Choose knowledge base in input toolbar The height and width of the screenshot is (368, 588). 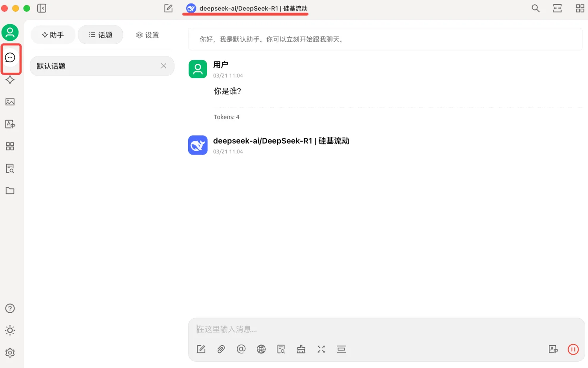tap(281, 349)
